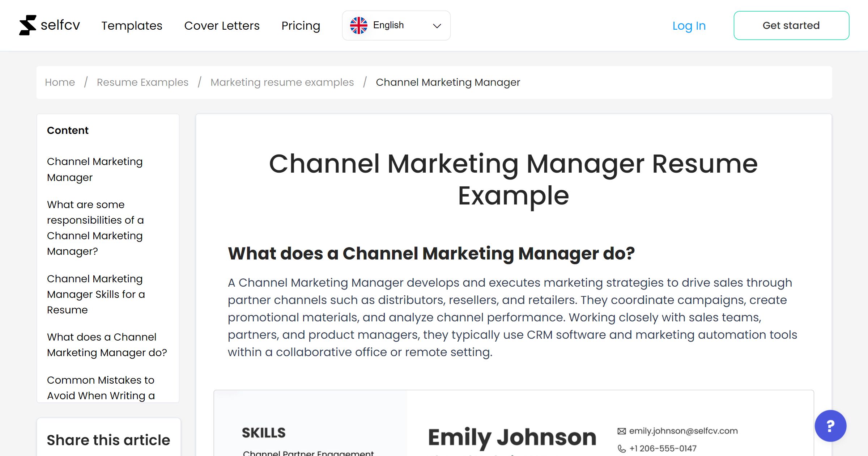868x456 pixels.
Task: Click the email envelope icon in resume preview
Action: [x=621, y=431]
